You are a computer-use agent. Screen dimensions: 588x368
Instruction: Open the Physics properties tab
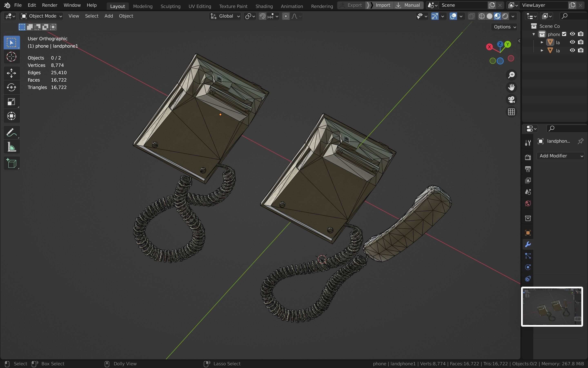(x=528, y=267)
